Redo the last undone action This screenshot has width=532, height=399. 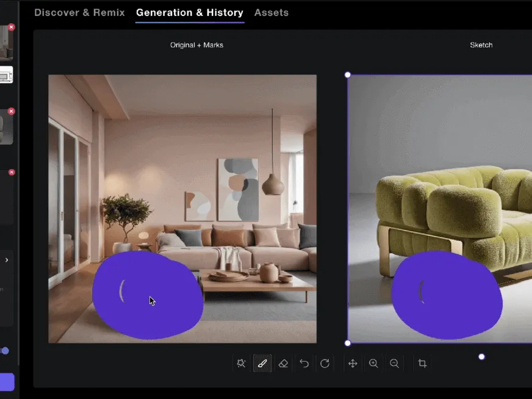(x=325, y=364)
